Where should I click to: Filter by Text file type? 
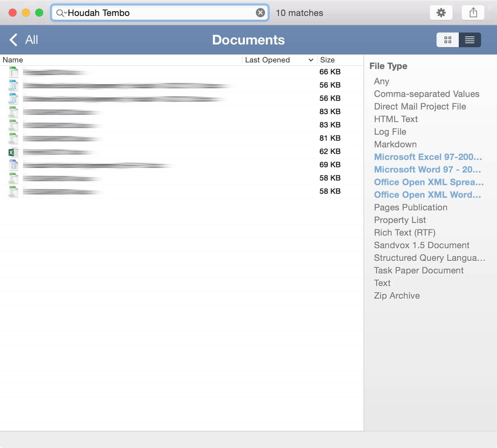382,283
